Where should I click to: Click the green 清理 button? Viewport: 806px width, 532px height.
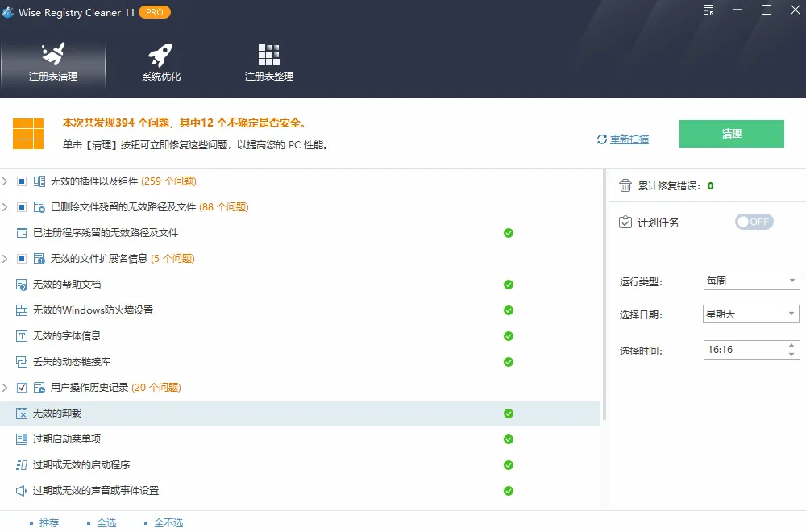732,134
